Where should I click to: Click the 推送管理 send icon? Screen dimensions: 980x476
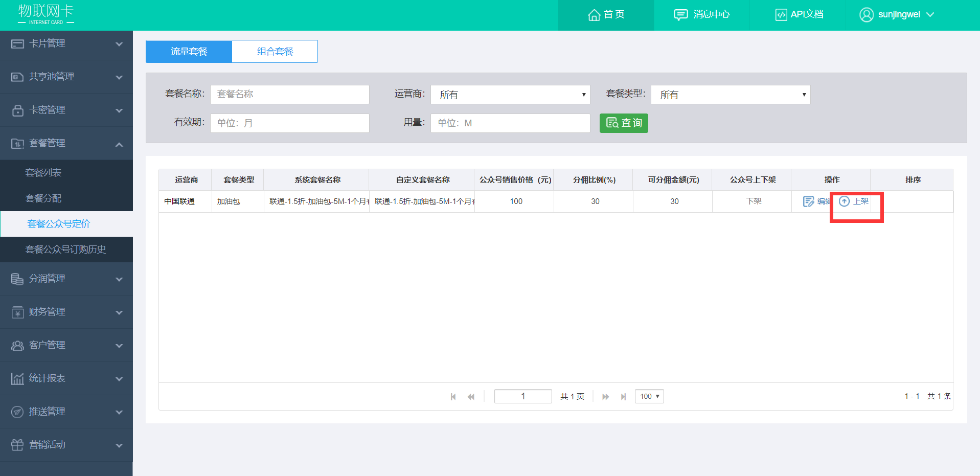17,412
